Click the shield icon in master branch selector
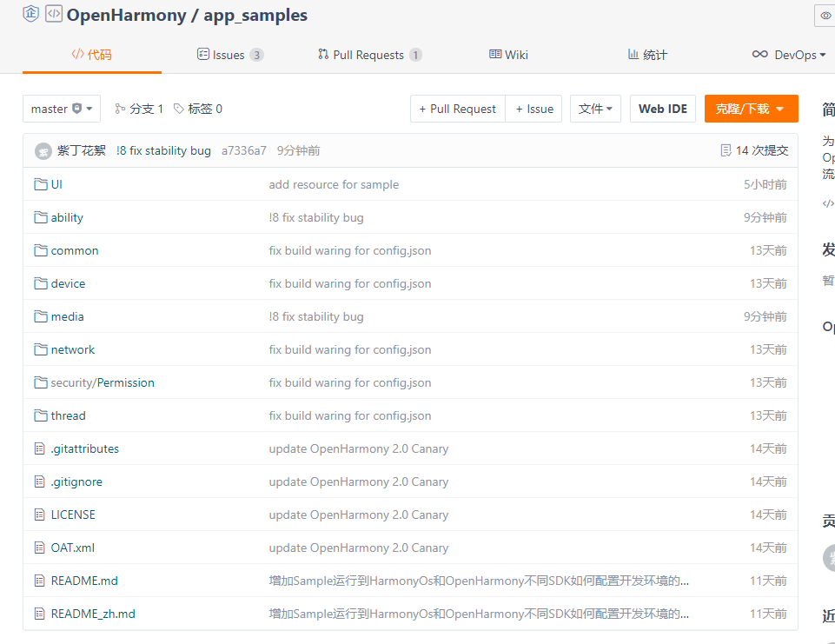Viewport: 835px width, 644px height. point(76,108)
